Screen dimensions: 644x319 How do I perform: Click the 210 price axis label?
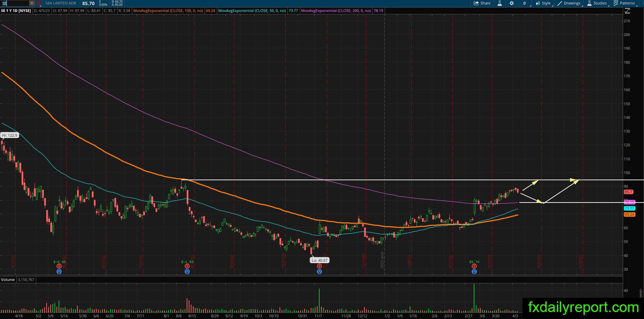pos(627,21)
